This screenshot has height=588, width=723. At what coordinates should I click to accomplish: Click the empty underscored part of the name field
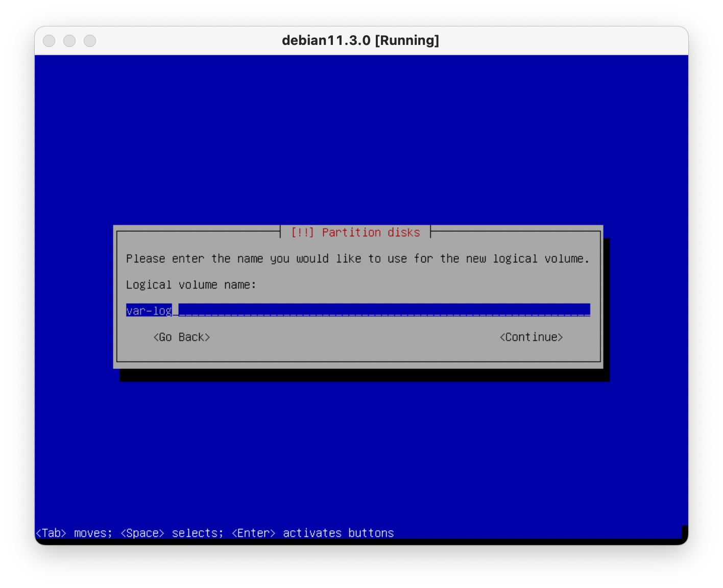[x=383, y=310]
